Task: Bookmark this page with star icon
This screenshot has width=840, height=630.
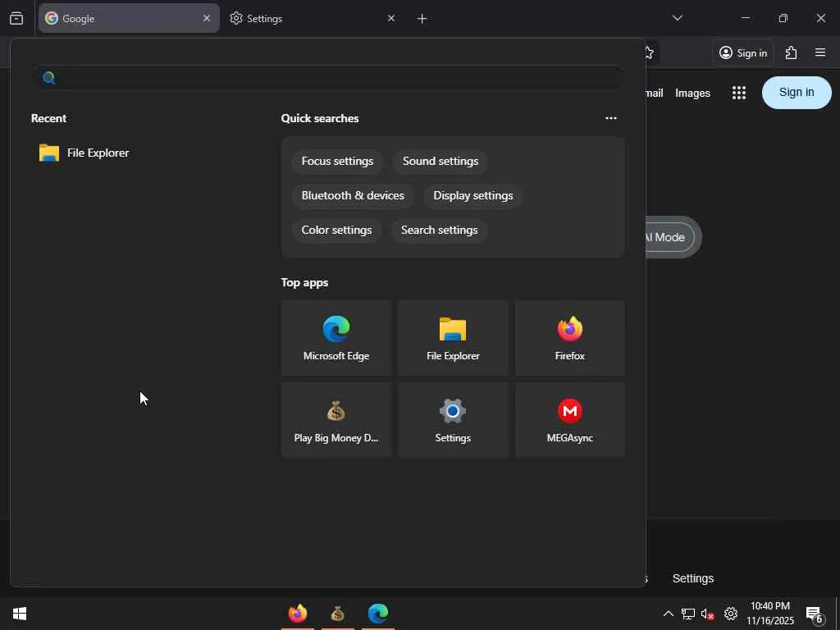Action: (650, 52)
